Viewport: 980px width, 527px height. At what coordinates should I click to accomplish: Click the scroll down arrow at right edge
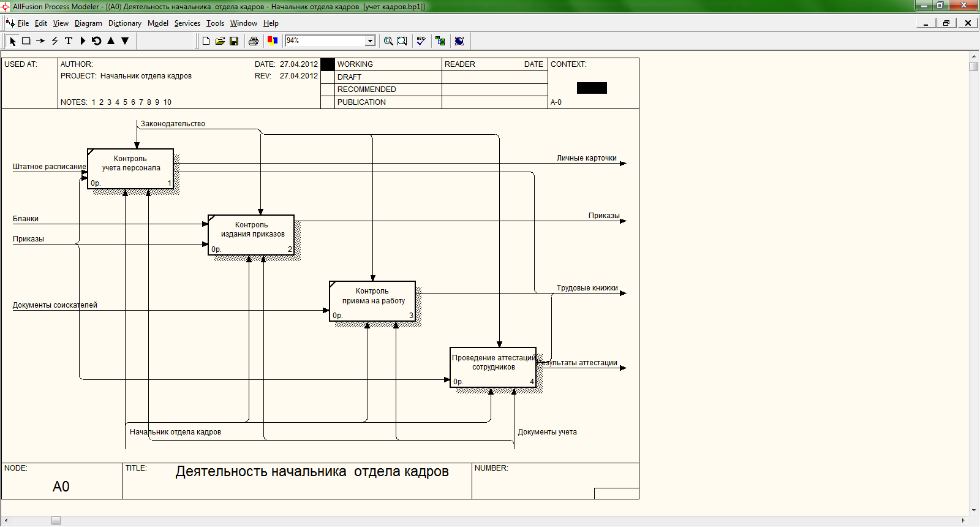coord(974,510)
